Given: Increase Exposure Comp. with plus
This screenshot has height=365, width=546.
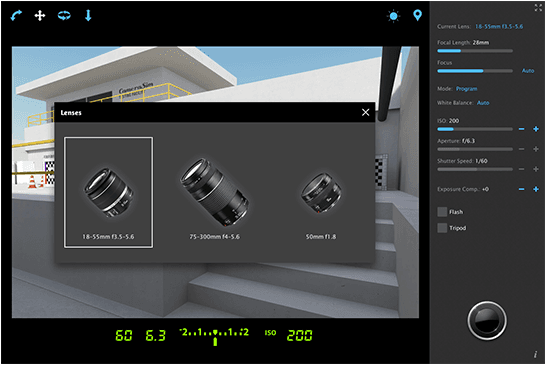Looking at the screenshot, I should click(536, 189).
